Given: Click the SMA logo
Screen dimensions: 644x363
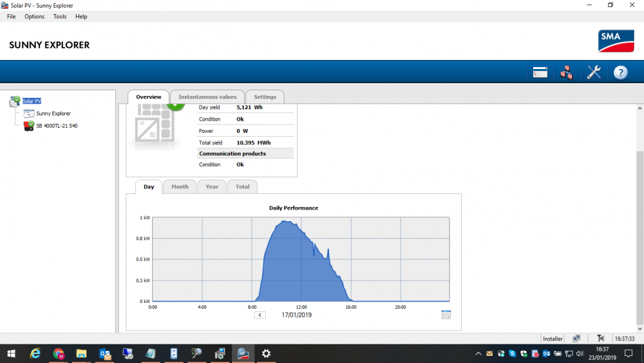Looking at the screenshot, I should (x=616, y=41).
